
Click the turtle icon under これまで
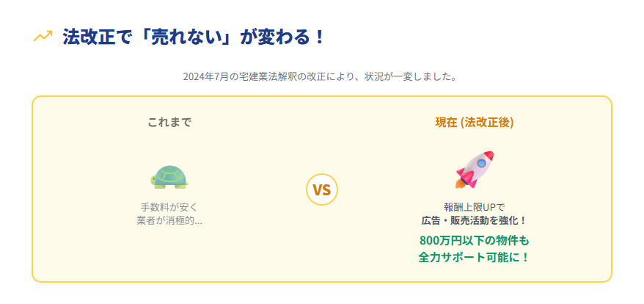169,176
